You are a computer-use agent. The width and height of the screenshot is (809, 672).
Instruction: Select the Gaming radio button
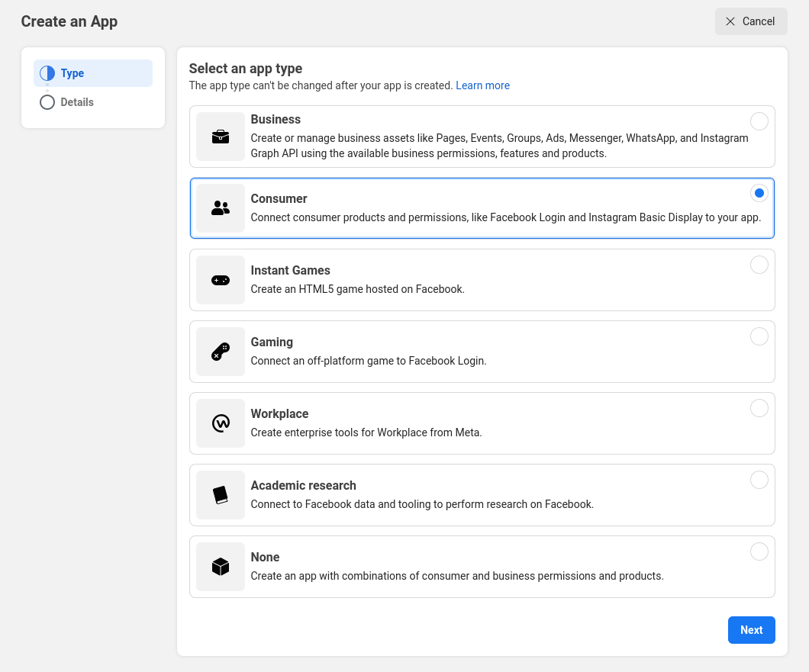(x=759, y=336)
